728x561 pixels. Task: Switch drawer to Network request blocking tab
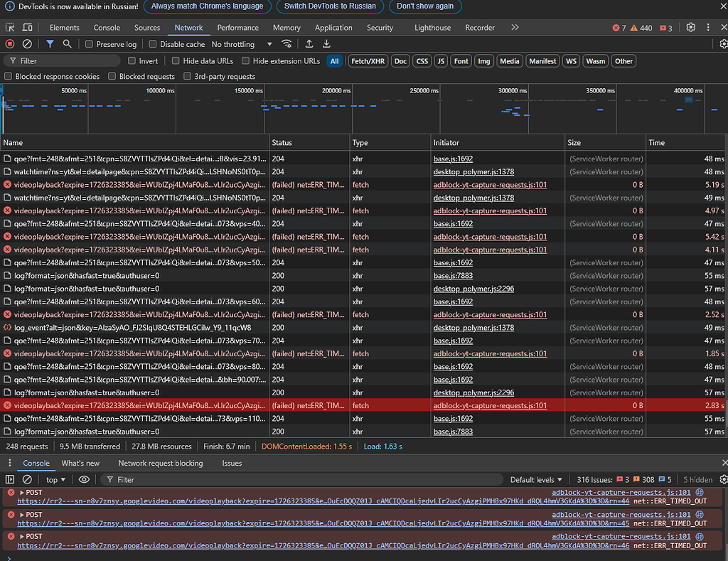(161, 463)
